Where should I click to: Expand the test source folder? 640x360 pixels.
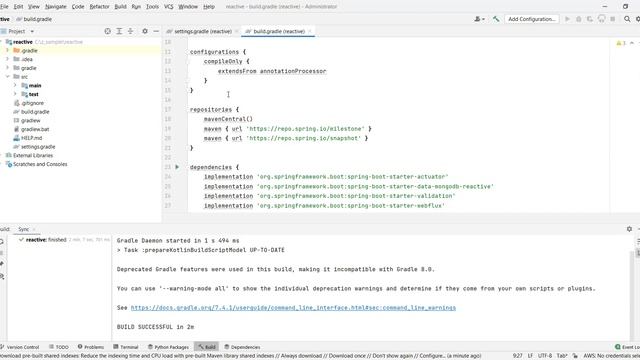pos(16,94)
